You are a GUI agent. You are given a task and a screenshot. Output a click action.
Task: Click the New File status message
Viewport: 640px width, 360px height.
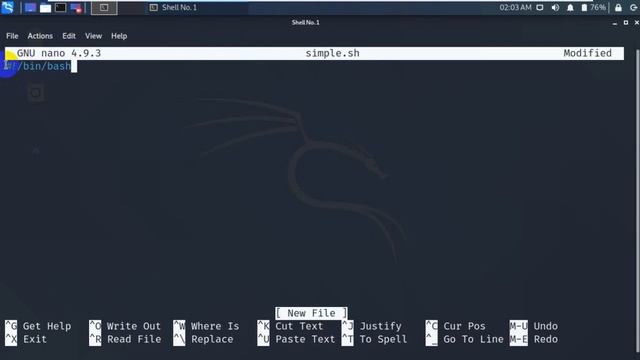pyautogui.click(x=311, y=313)
